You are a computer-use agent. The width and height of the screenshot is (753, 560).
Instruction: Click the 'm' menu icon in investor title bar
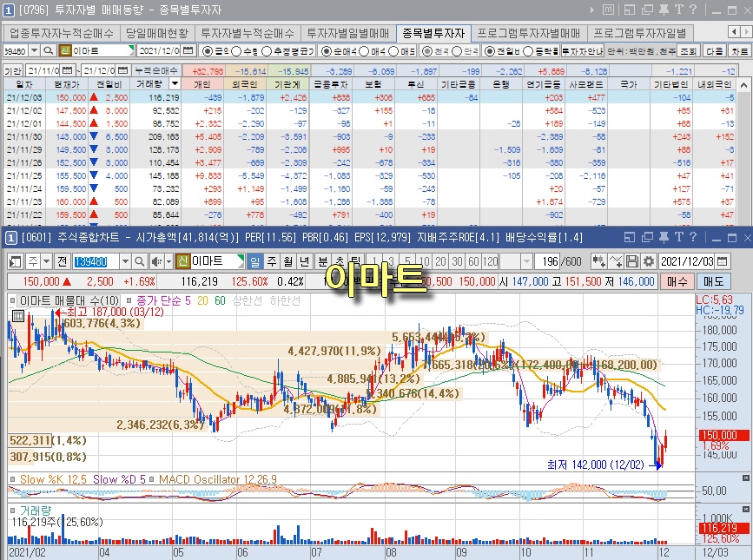(x=607, y=10)
